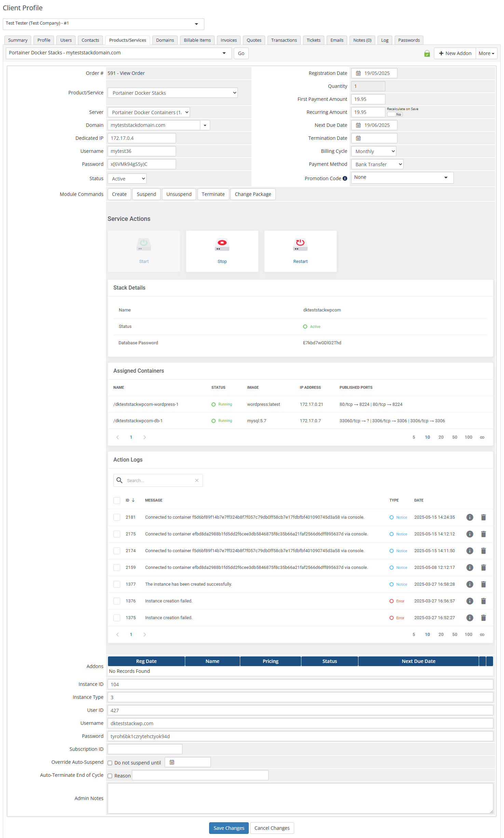The image size is (504, 838).
Task: Select checkbox for log 1377
Action: pyautogui.click(x=117, y=584)
